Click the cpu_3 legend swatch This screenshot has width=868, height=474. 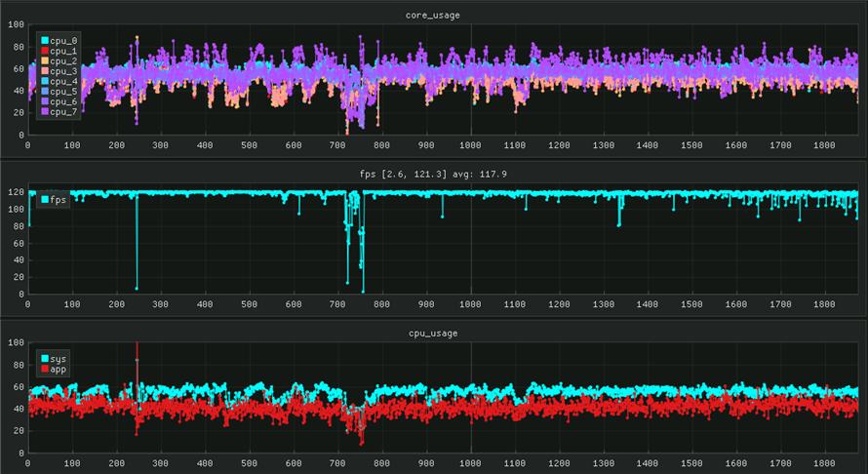pos(44,71)
